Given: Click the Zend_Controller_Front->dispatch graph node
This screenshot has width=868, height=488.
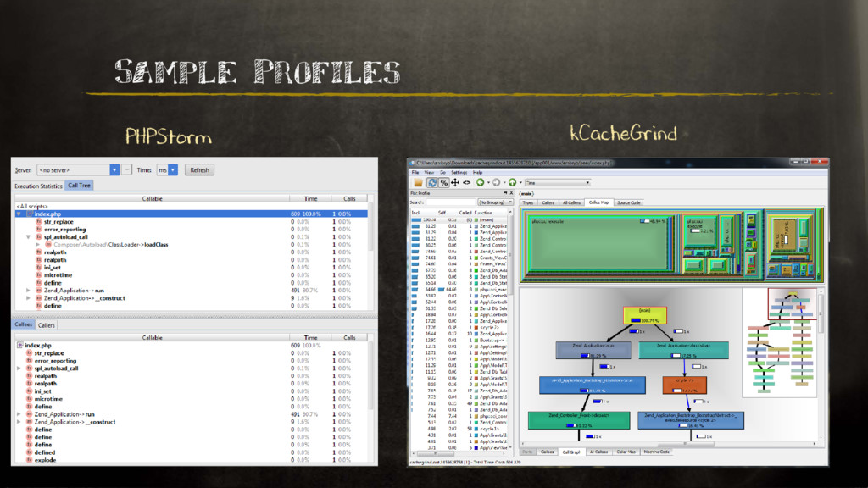Looking at the screenshot, I should [x=579, y=420].
